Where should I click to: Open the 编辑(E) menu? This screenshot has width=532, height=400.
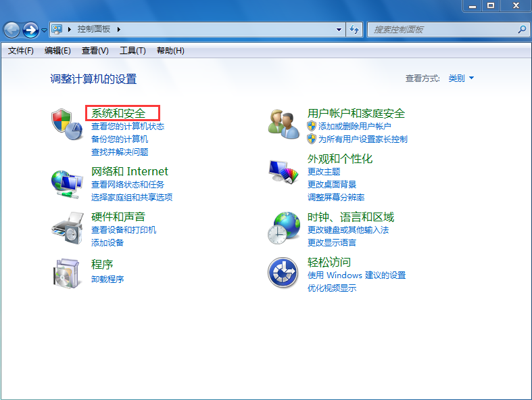coord(57,51)
